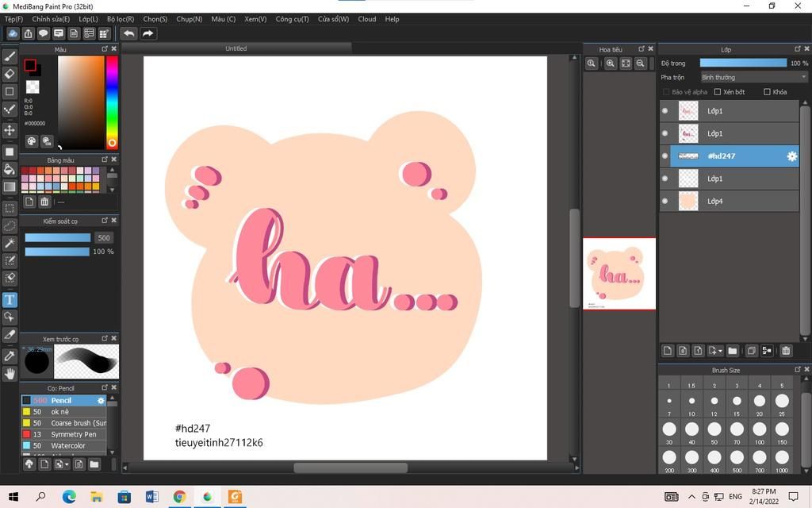The width and height of the screenshot is (812, 508).
Task: Choose brush size 500 preset
Action: pyautogui.click(x=737, y=457)
